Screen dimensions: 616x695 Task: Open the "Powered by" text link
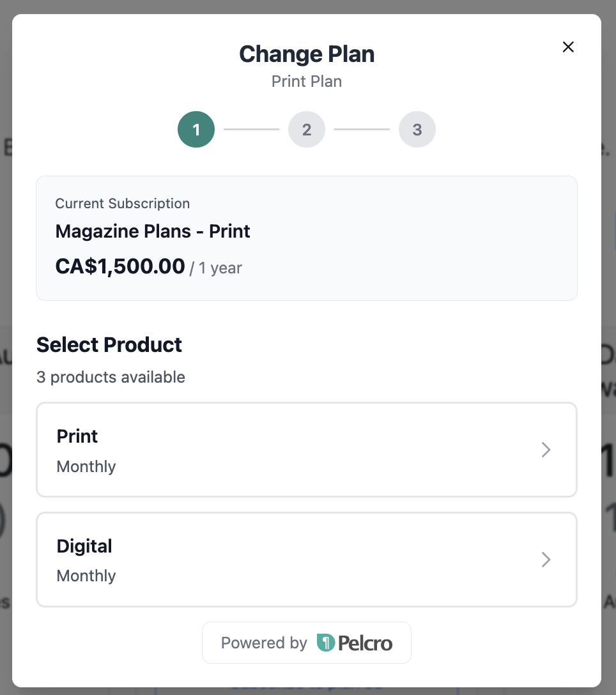(264, 643)
